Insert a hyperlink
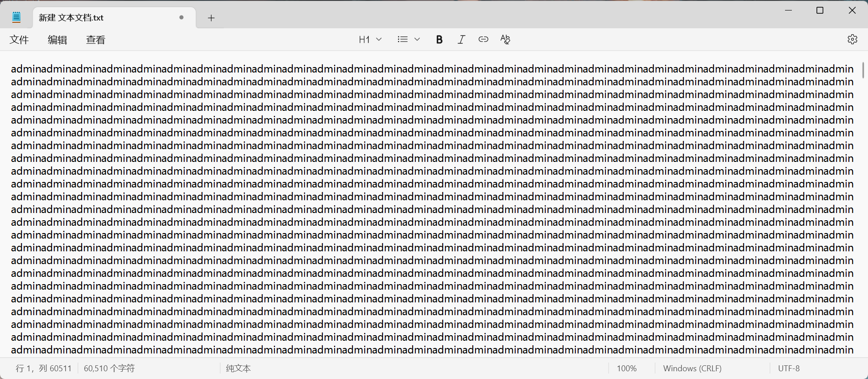The height and width of the screenshot is (379, 868). coord(483,39)
